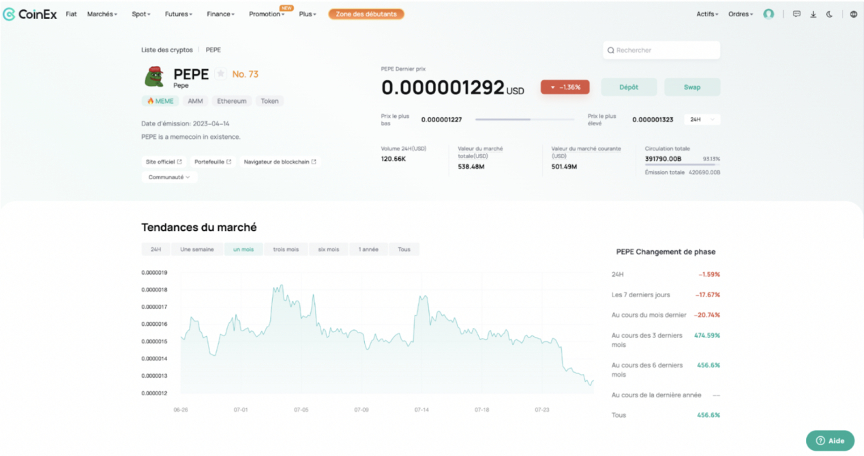The image size is (864, 456).
Task: Select the six mois chart tab
Action: click(328, 249)
